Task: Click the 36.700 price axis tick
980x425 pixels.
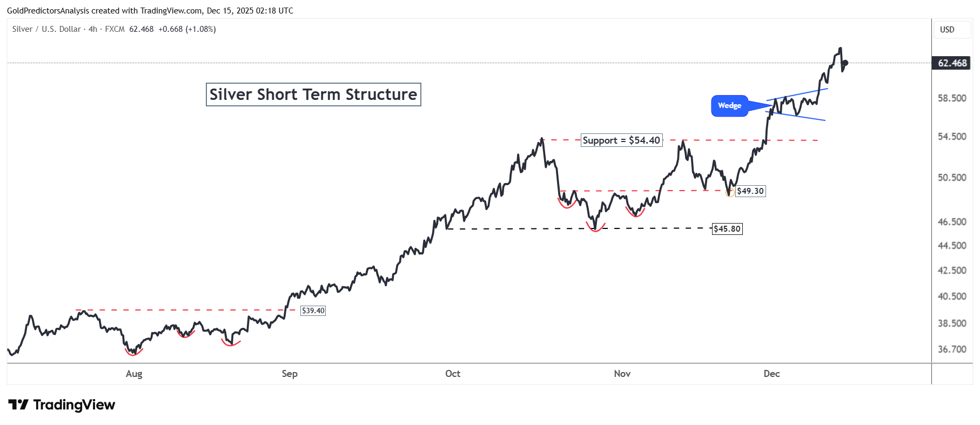Action: click(952, 349)
